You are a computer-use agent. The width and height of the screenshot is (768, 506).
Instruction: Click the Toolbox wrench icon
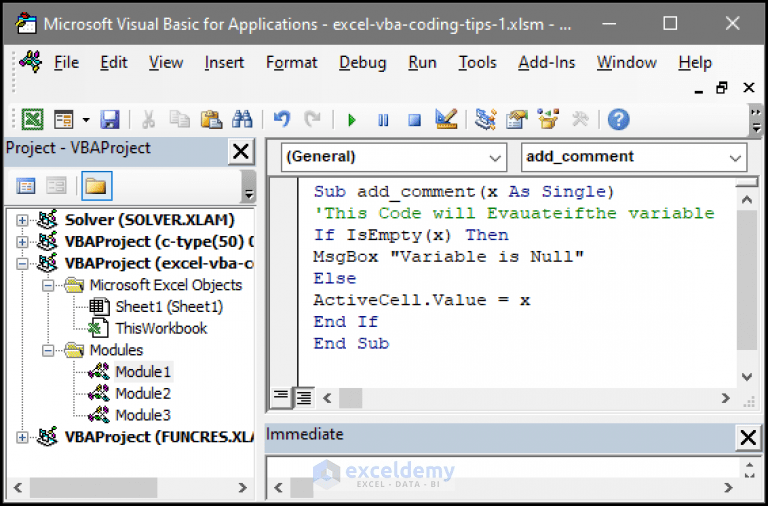tap(580, 119)
